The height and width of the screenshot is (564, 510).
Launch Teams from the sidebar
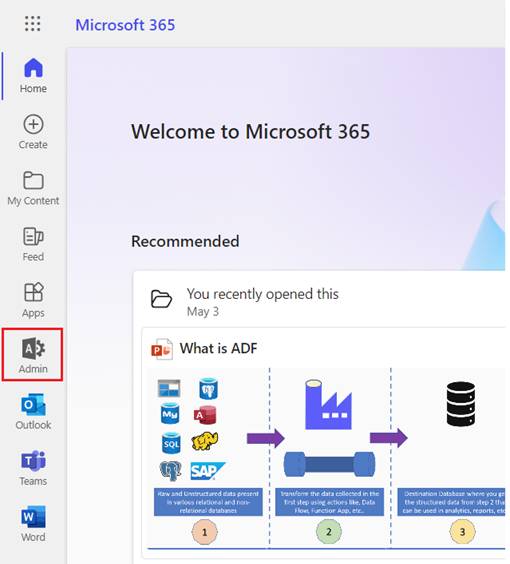click(33, 468)
